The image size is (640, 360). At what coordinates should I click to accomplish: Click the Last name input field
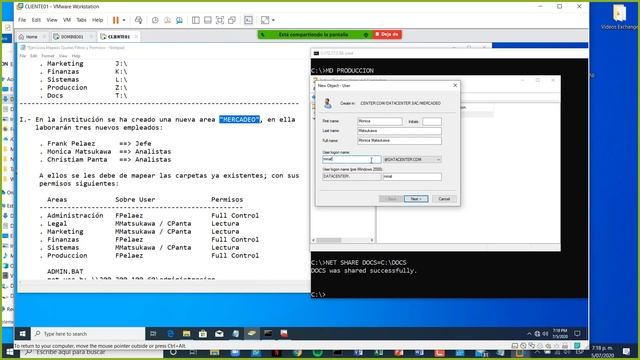tap(399, 131)
